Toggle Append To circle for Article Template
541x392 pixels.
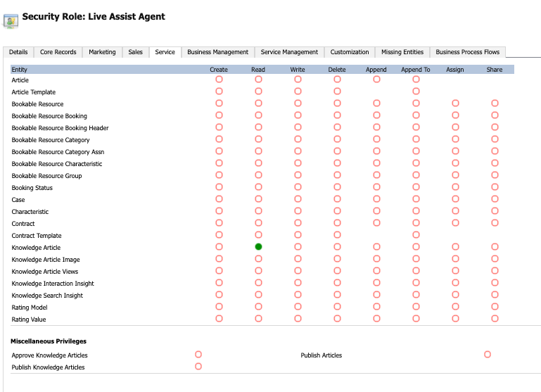click(416, 91)
